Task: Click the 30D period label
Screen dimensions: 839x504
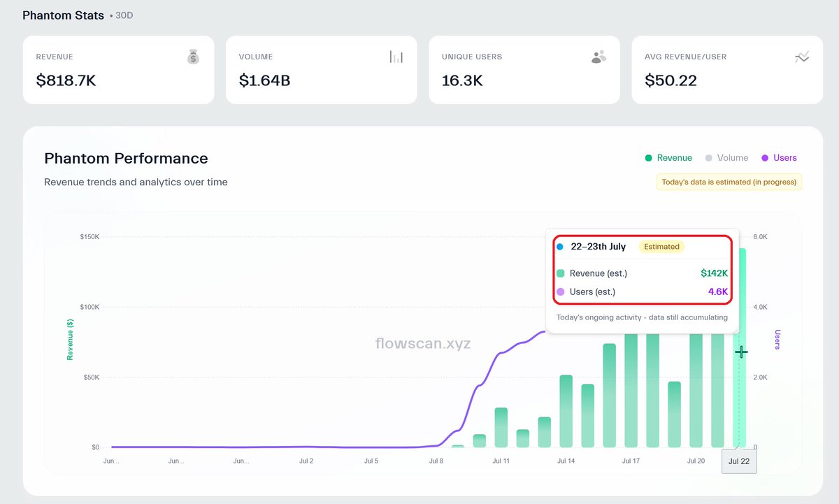Action: (124, 15)
